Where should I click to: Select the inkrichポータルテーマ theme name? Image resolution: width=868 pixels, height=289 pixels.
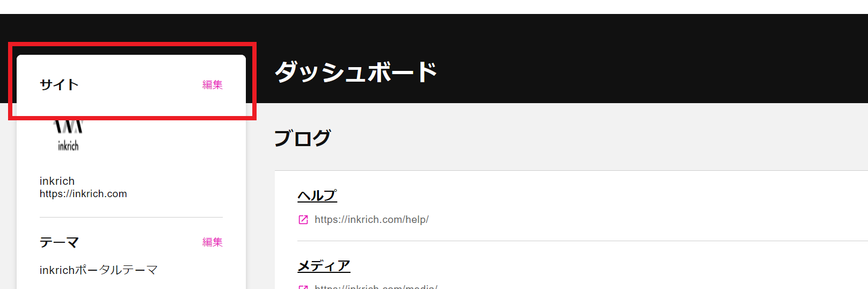click(x=98, y=270)
